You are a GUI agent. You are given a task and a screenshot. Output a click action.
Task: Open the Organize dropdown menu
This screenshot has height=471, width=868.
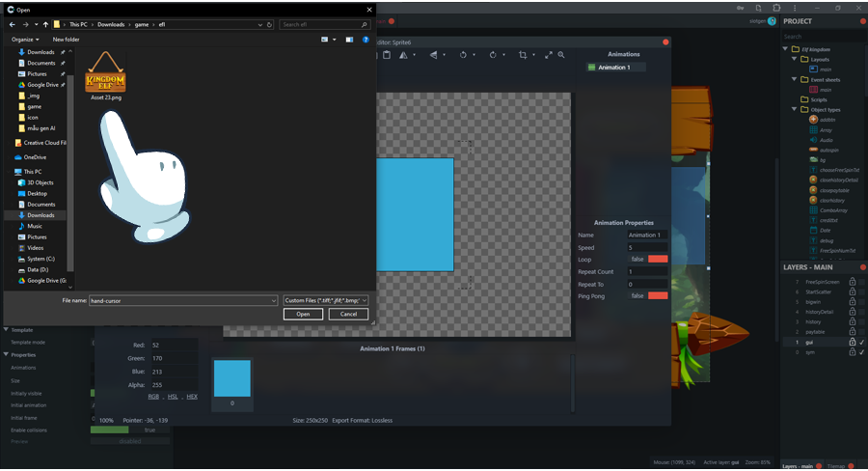click(x=25, y=40)
